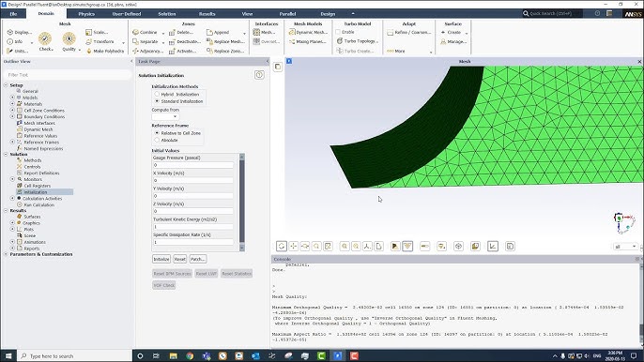
Task: Tick the Turbo Model Enable checkbox
Action: (338, 32)
